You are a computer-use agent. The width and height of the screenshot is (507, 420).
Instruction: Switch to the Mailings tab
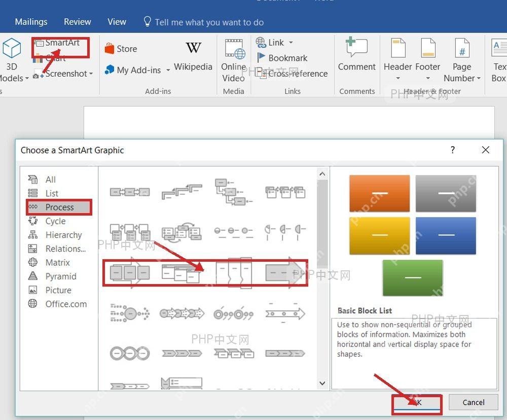pos(31,22)
